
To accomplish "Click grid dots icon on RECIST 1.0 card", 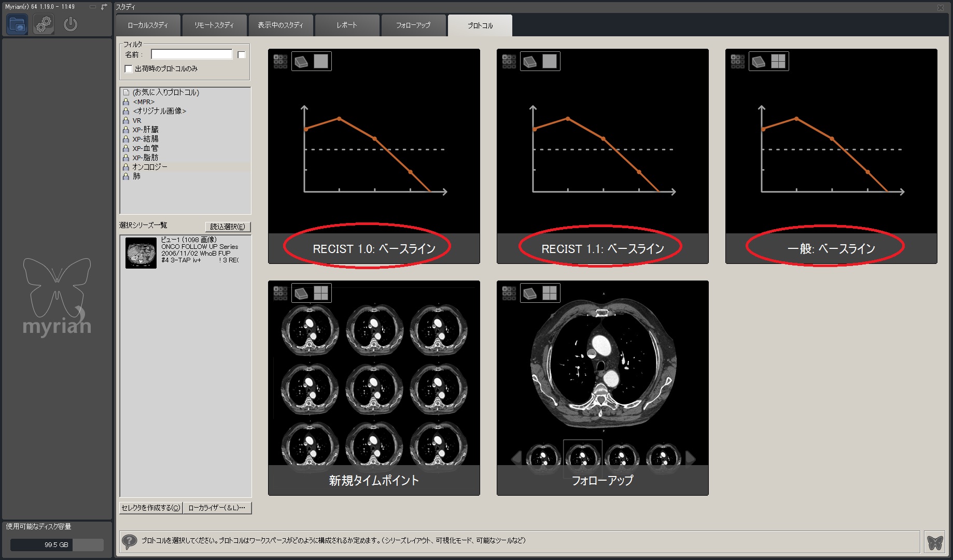I will pos(281,62).
